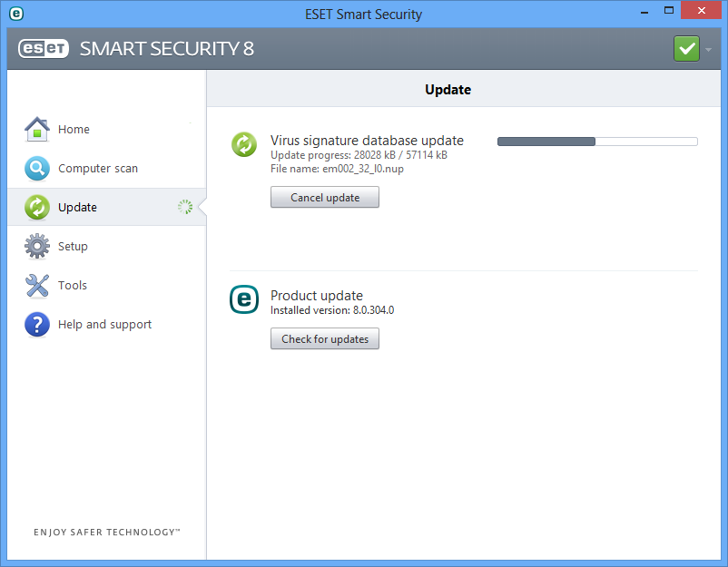Click the ESET title bar app icon
This screenshot has width=728, height=567.
(x=15, y=14)
